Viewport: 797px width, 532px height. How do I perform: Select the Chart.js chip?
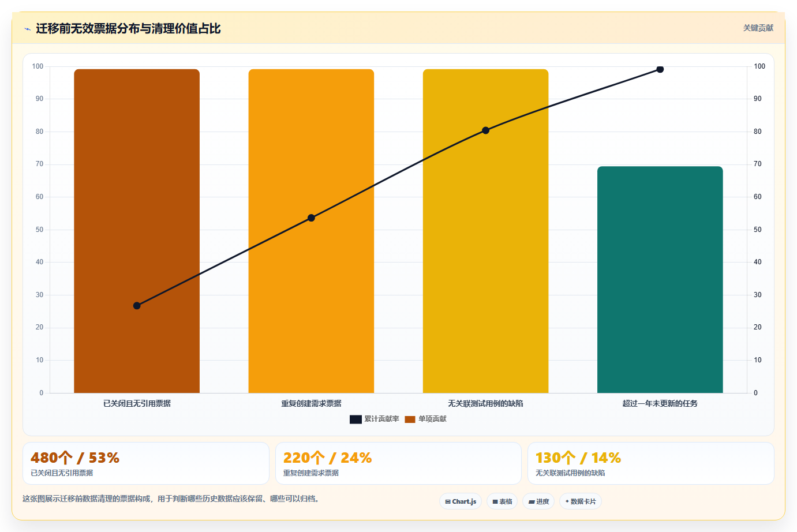461,501
